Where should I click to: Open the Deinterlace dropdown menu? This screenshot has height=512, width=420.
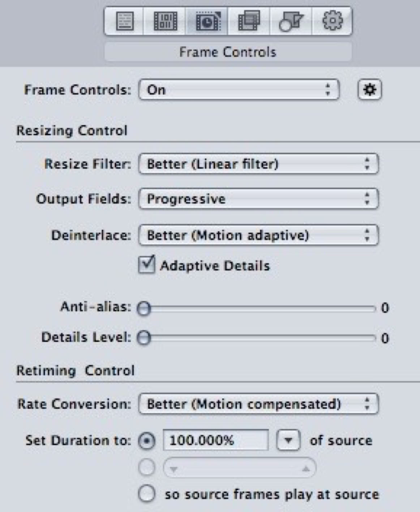258,235
